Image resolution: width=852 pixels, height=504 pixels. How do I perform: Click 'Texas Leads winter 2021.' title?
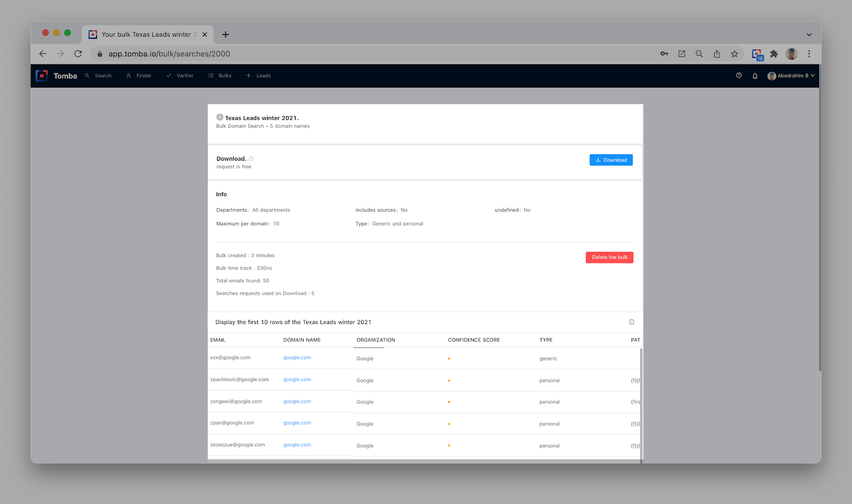[x=261, y=118]
